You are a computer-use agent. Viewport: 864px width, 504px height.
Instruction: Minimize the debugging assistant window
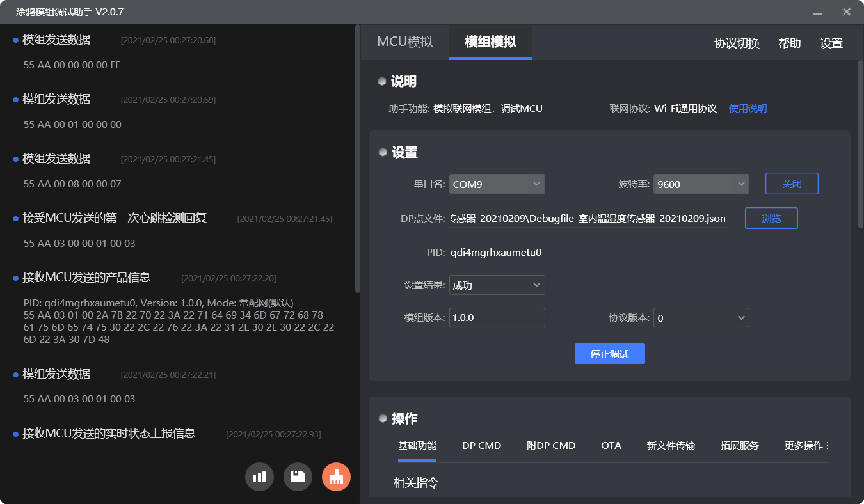point(817,12)
